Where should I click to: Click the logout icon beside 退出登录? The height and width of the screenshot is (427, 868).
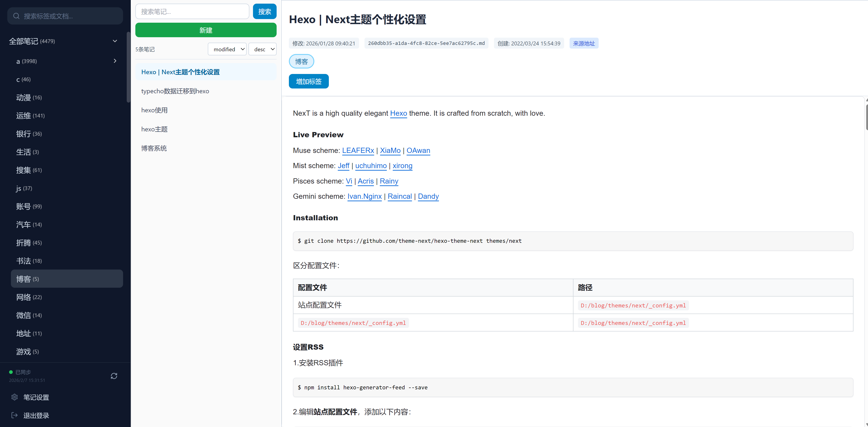15,415
